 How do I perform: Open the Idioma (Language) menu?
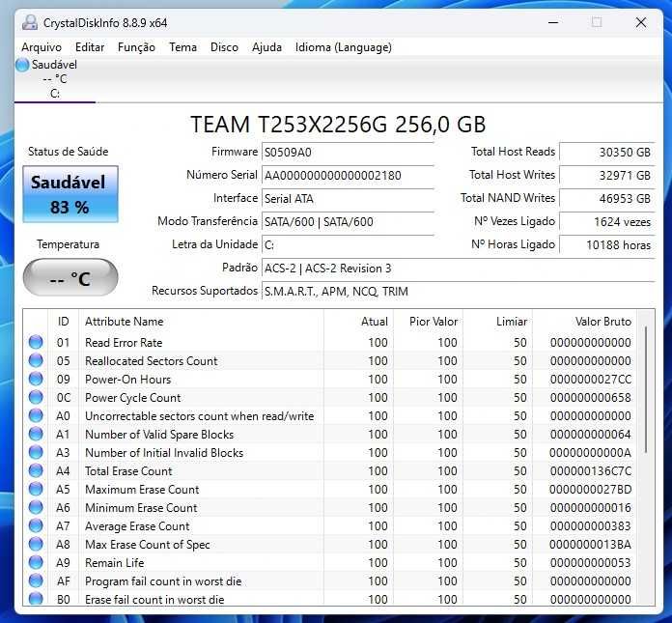pyautogui.click(x=344, y=47)
